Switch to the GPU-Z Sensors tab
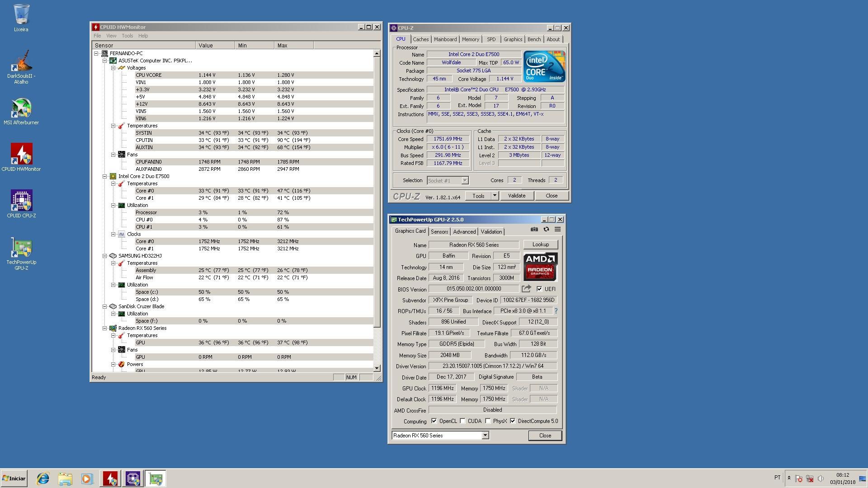The height and width of the screenshot is (488, 868). point(439,232)
